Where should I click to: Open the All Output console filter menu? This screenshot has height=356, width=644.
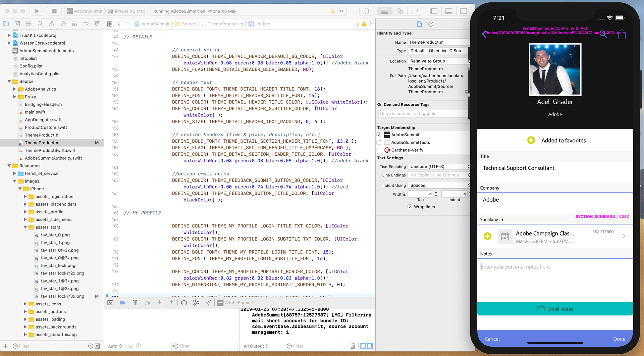(256, 346)
